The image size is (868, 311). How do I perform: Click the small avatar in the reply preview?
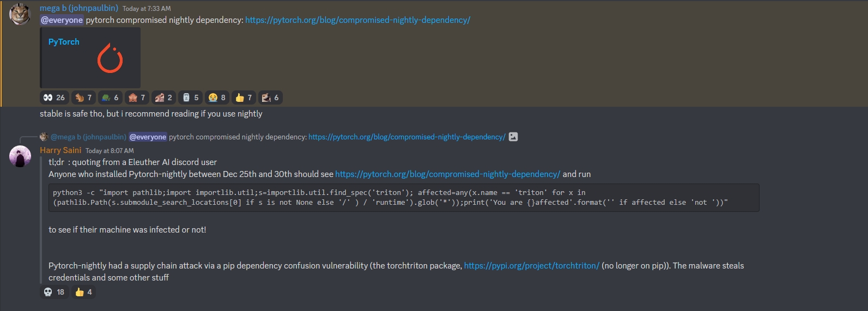point(44,137)
